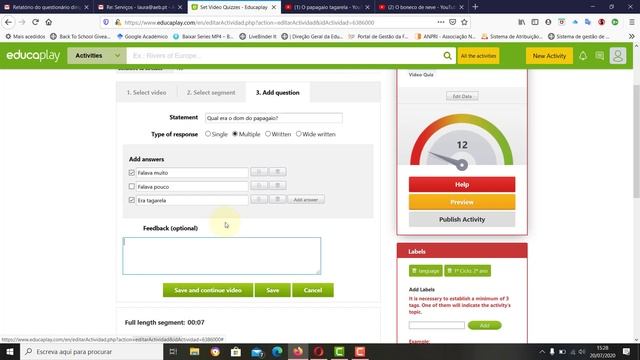Move up the 'Falava muito' answer
The image size is (640, 360).
coord(259,172)
